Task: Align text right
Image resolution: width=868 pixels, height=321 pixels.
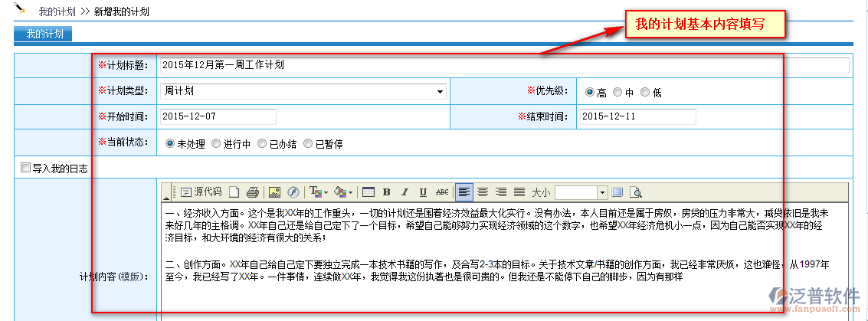Action: tap(501, 192)
